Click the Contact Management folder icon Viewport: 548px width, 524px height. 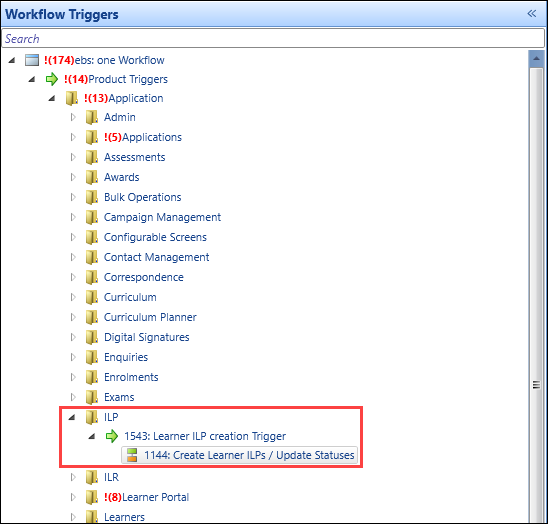click(92, 257)
